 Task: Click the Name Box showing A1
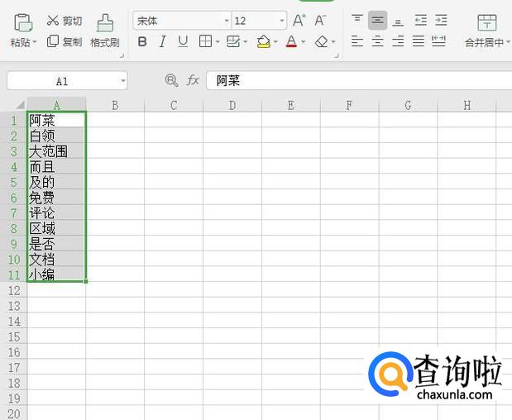point(62,81)
